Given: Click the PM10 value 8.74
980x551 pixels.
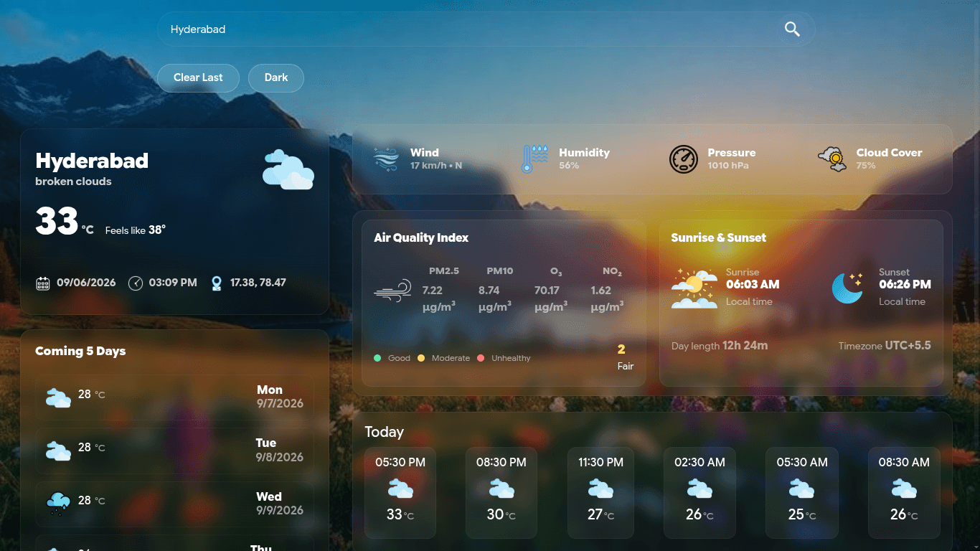Looking at the screenshot, I should pyautogui.click(x=489, y=291).
